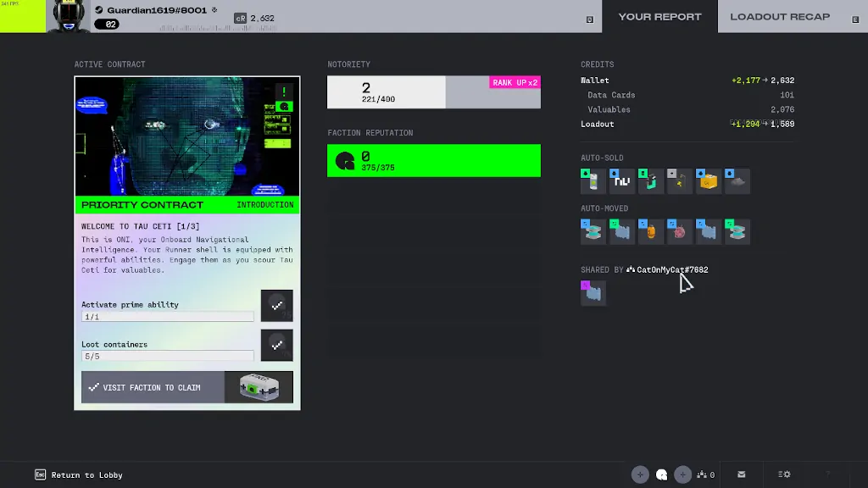Screen dimensions: 868x488
Task: Invite a squad member in the left plus slot
Action: [x=640, y=474]
